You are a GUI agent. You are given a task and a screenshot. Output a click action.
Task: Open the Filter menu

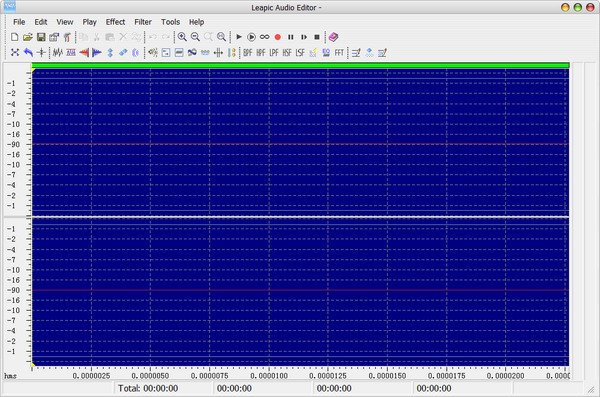(143, 22)
